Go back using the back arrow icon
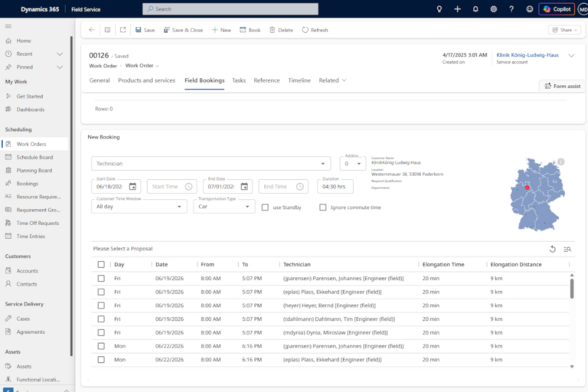This screenshot has width=588, height=392. coord(92,30)
